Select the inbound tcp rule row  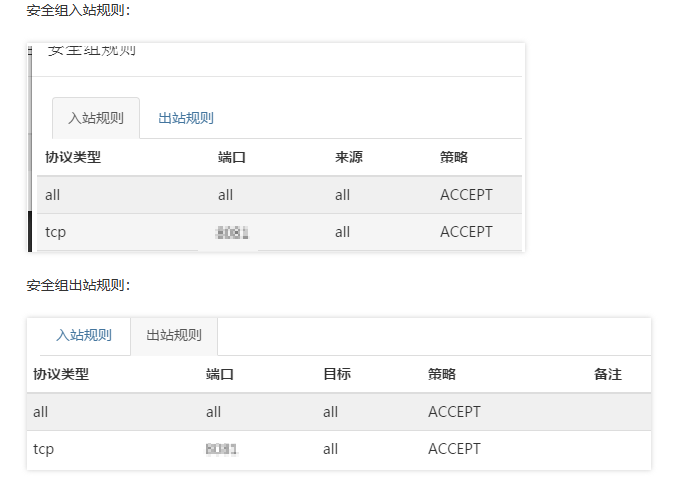coord(279,232)
